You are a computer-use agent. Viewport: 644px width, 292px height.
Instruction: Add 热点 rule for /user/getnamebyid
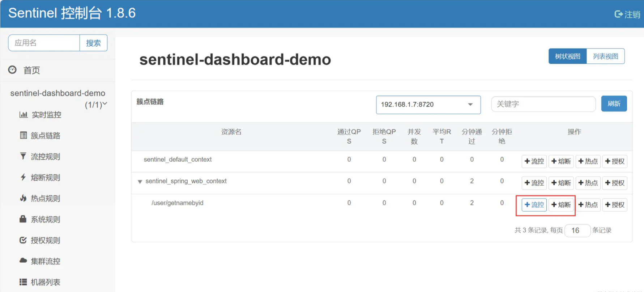click(x=588, y=205)
